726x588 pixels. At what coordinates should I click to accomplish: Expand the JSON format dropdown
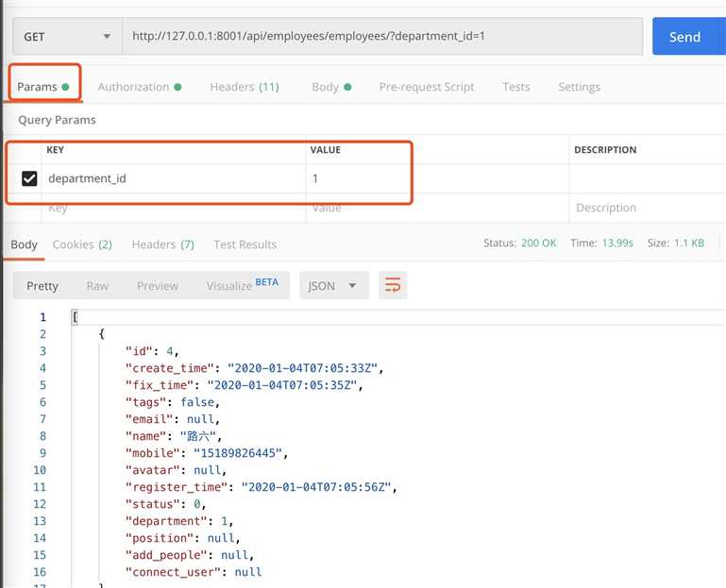tap(333, 286)
